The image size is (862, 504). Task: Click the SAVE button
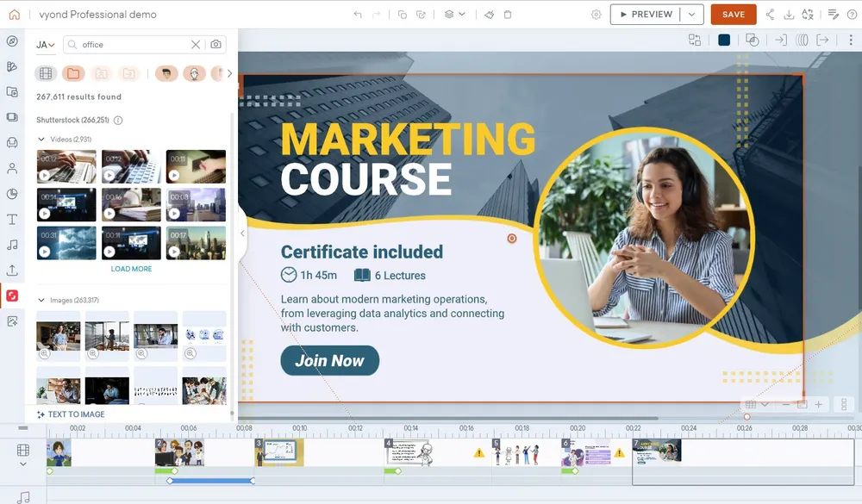click(x=734, y=15)
